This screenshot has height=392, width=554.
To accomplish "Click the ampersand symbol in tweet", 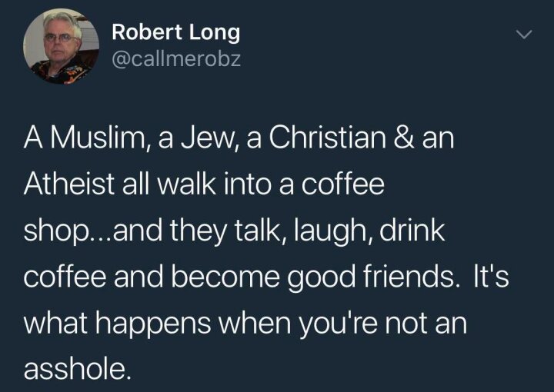I will (x=404, y=138).
